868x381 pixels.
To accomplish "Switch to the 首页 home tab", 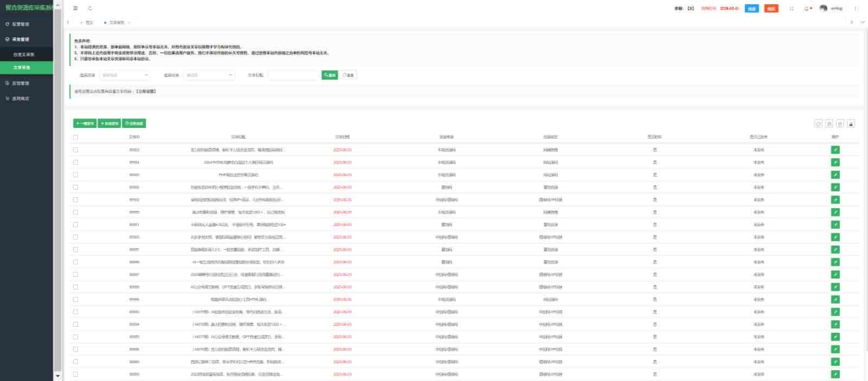I will point(89,21).
